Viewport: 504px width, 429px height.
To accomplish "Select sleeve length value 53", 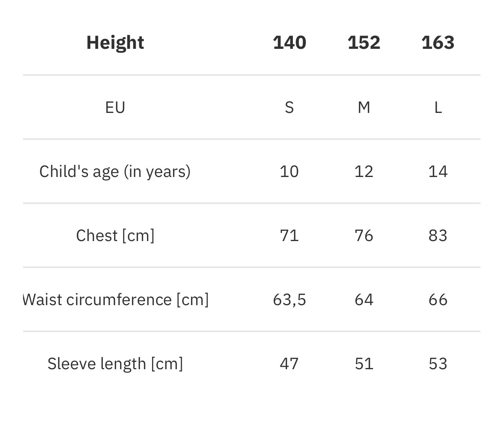I will [x=438, y=364].
